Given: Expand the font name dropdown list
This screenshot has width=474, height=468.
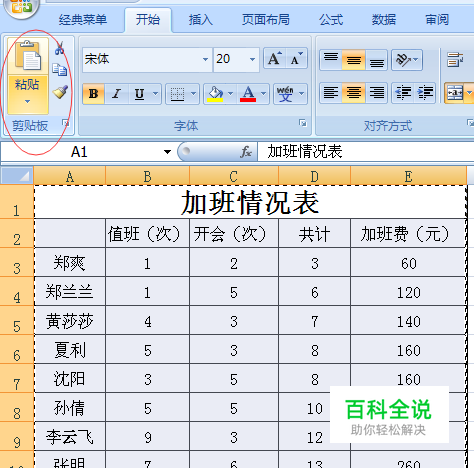Looking at the screenshot, I should [205, 60].
